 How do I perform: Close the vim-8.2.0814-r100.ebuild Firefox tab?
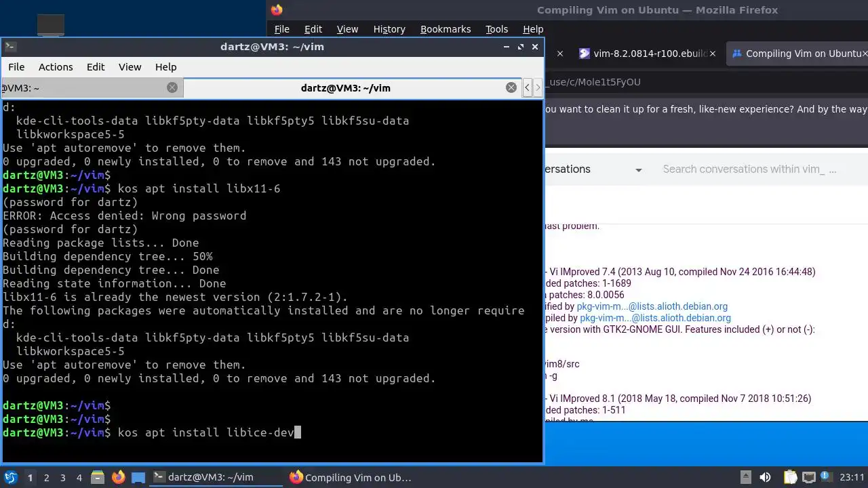712,54
